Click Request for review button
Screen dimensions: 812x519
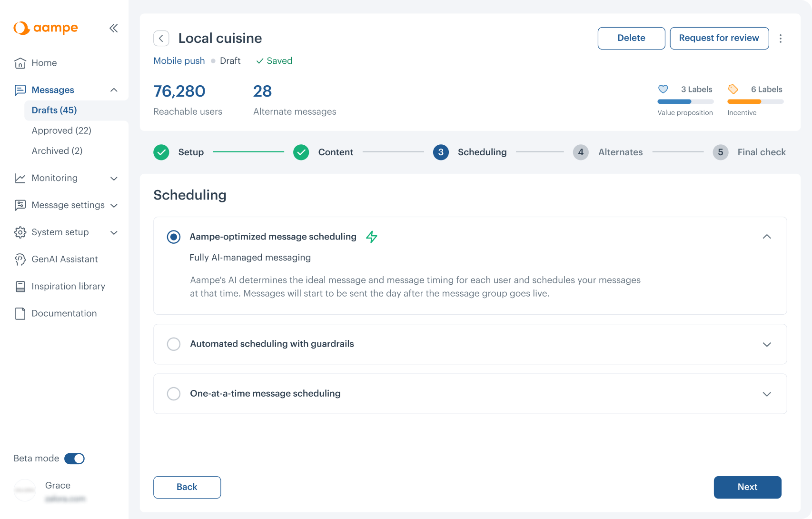coord(719,38)
